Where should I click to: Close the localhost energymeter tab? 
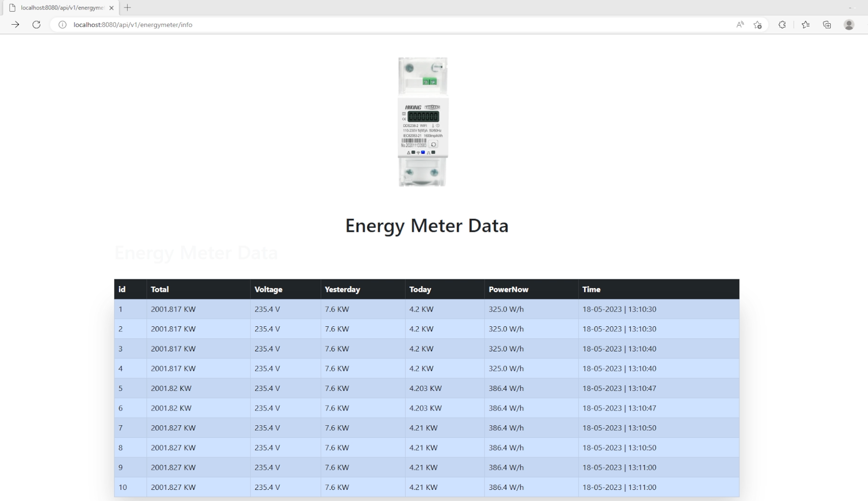pyautogui.click(x=111, y=8)
